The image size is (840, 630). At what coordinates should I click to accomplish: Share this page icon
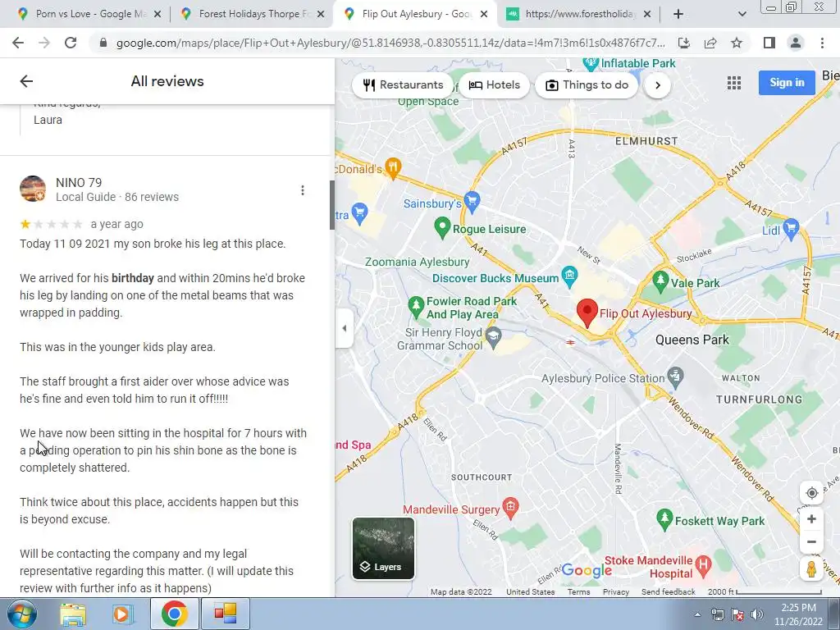(x=710, y=43)
